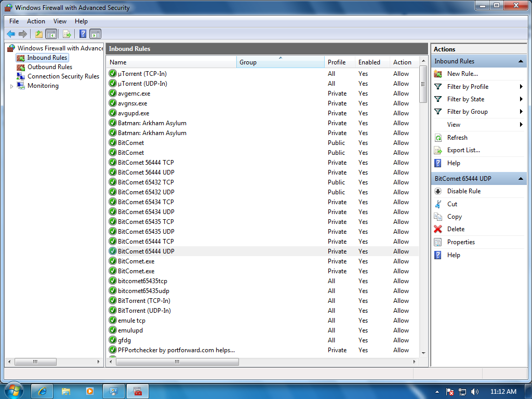Click the red X Delete icon

(438, 229)
